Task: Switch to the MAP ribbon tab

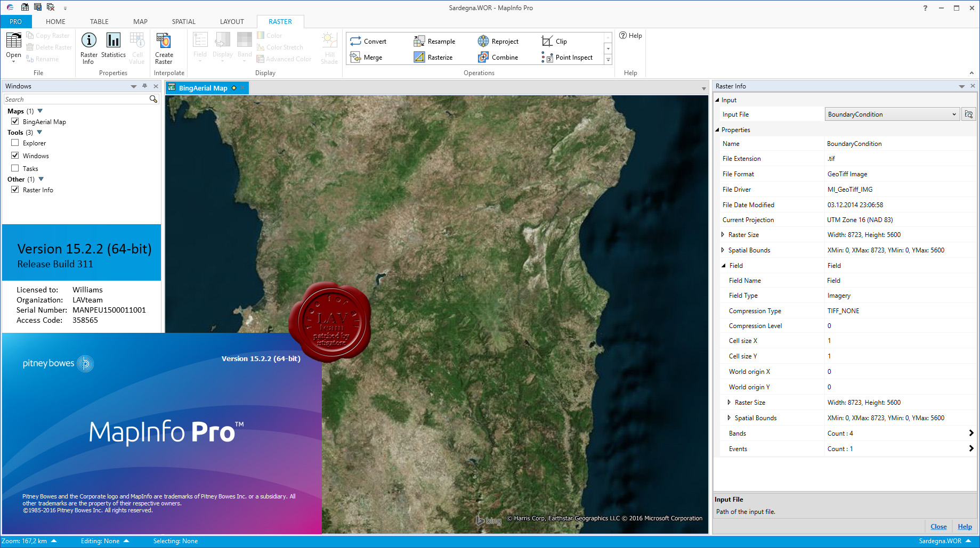Action: 140,21
